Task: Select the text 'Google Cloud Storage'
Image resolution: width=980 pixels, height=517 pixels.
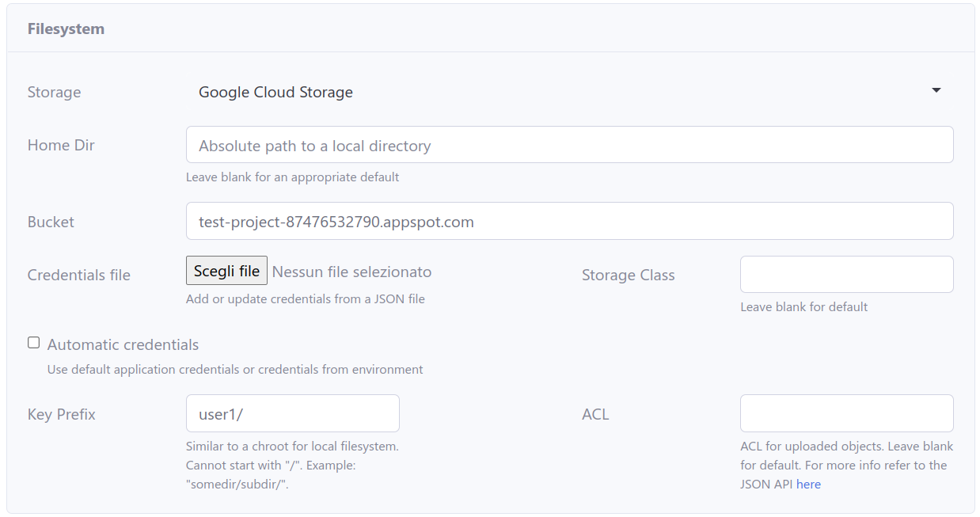Action: point(275,92)
